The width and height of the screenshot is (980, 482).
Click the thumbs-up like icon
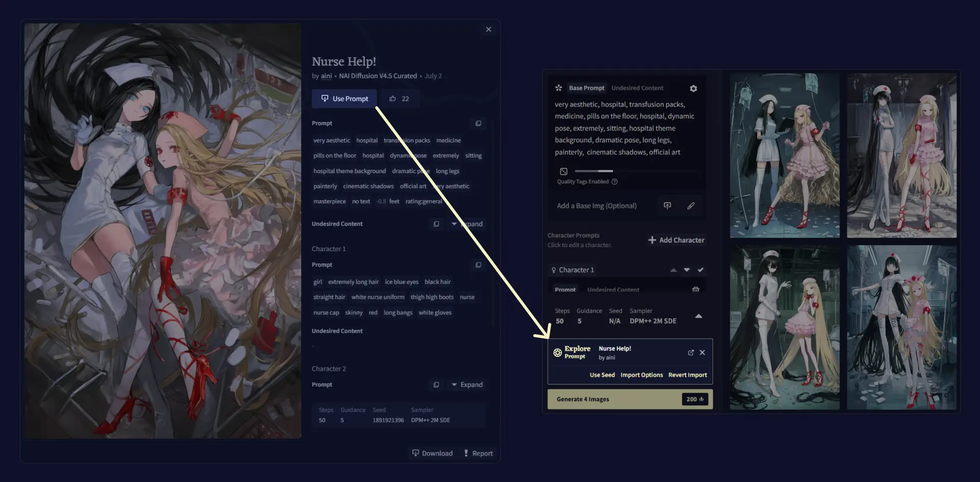(393, 99)
